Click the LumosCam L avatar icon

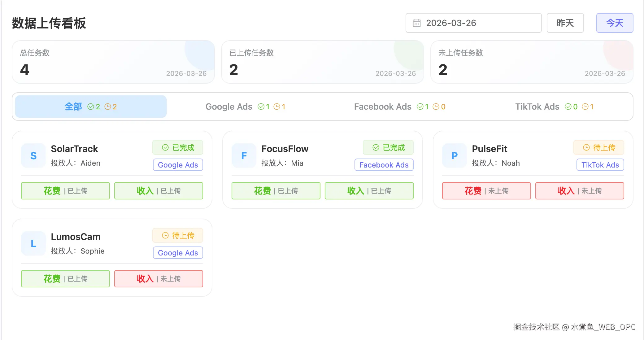[33, 243]
